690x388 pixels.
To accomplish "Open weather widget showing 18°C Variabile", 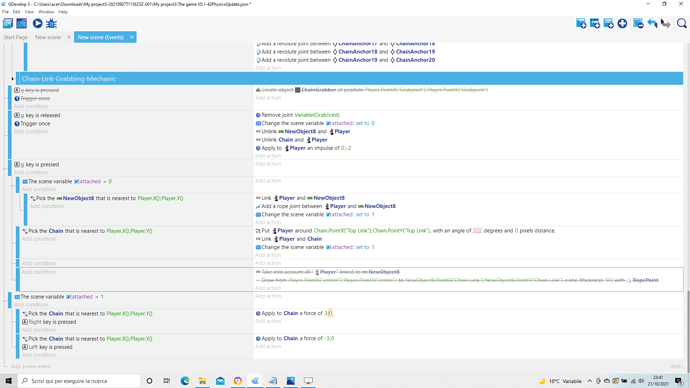I will tap(560, 381).
